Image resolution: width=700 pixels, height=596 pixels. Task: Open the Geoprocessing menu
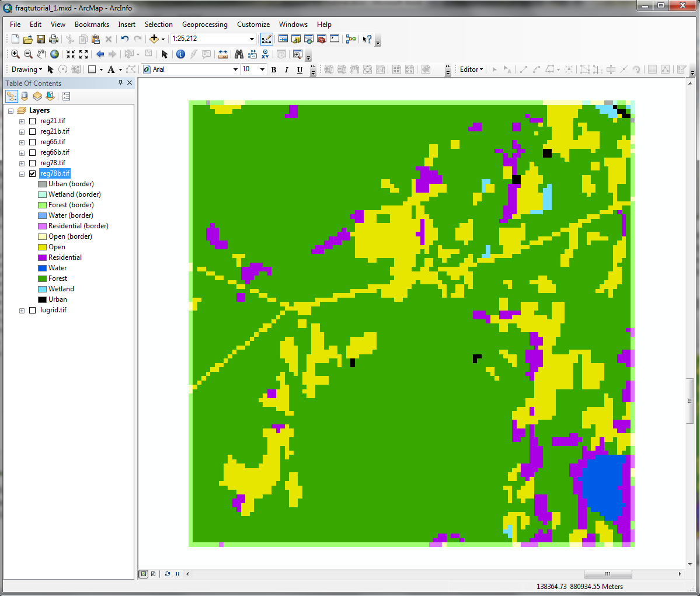click(x=204, y=25)
